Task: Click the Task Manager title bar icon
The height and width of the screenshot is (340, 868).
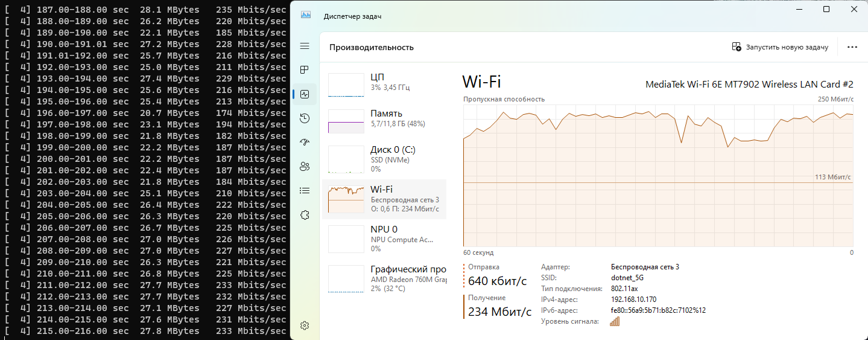Action: pos(306,16)
